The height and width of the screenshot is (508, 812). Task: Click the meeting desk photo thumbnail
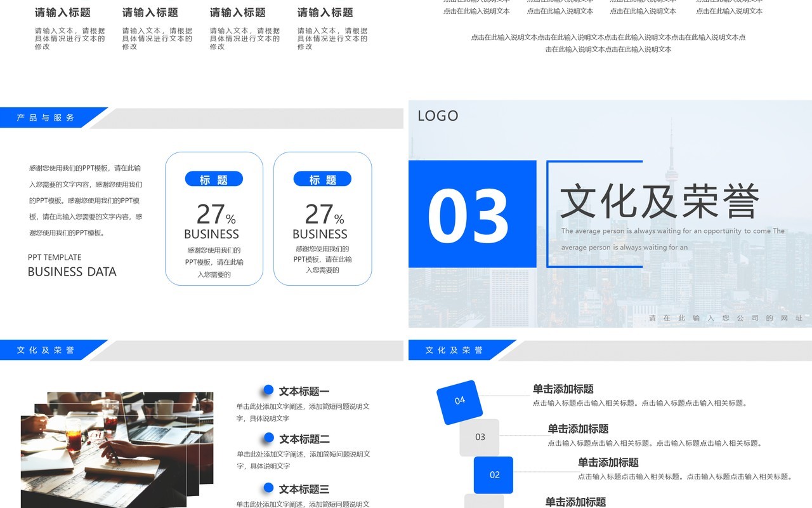(x=117, y=450)
